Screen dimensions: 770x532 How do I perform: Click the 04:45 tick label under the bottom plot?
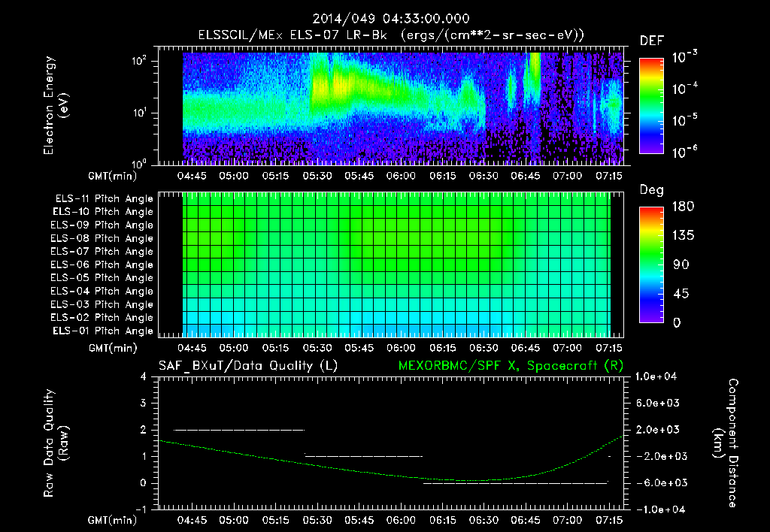192,520
